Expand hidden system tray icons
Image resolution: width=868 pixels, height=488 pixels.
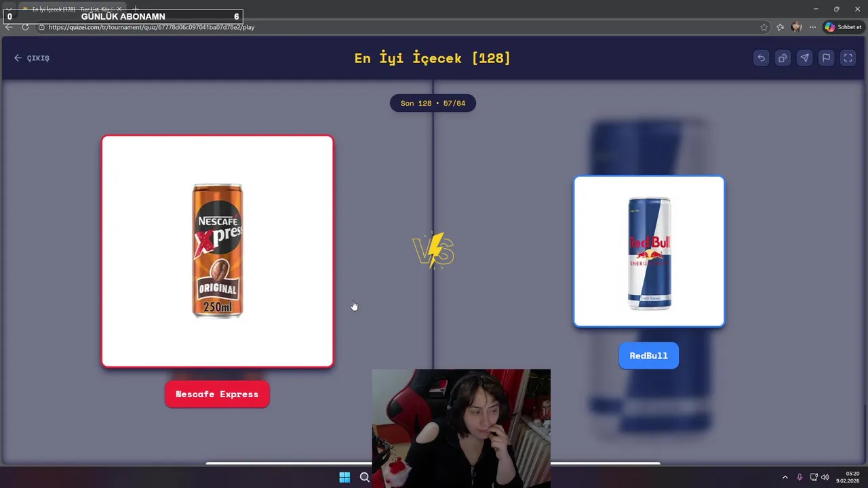785,477
